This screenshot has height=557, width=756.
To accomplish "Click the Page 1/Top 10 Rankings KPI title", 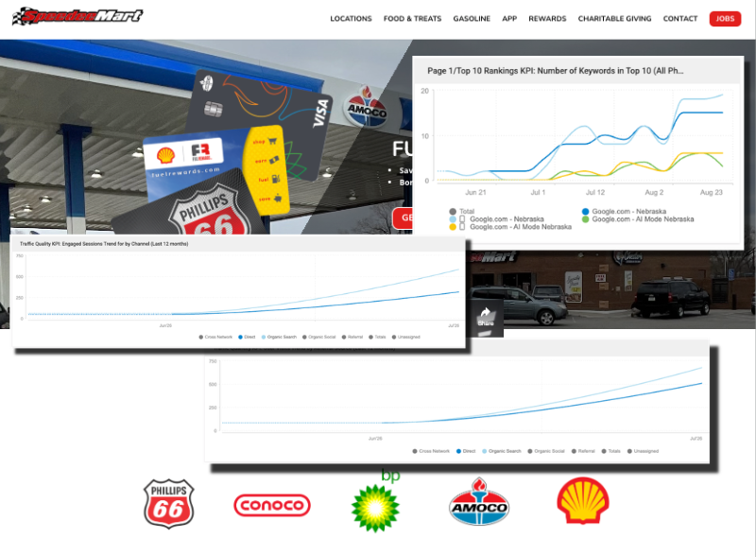I will (x=555, y=71).
